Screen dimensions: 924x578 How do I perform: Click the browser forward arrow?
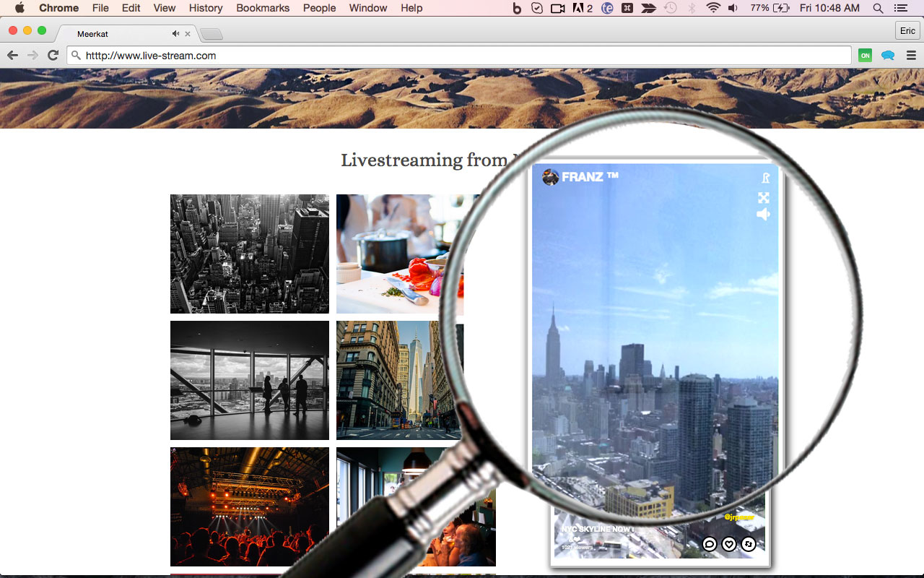32,56
